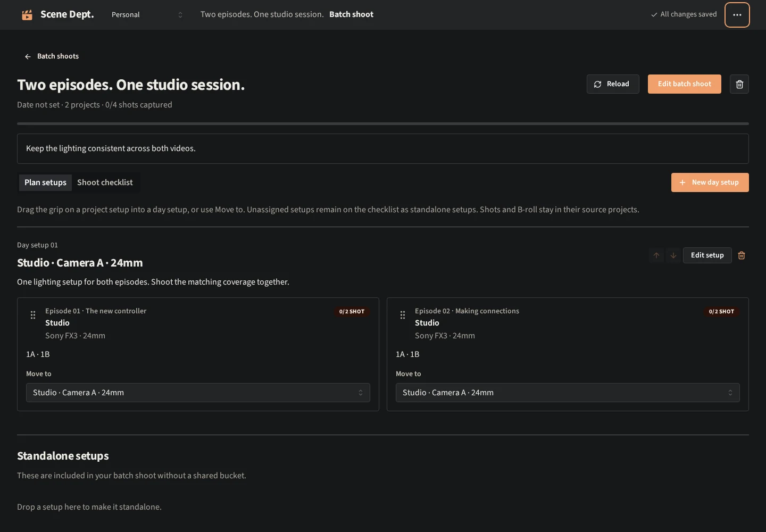Move Day setup 01 up with the arrow
The image size is (766, 532).
pos(656,255)
